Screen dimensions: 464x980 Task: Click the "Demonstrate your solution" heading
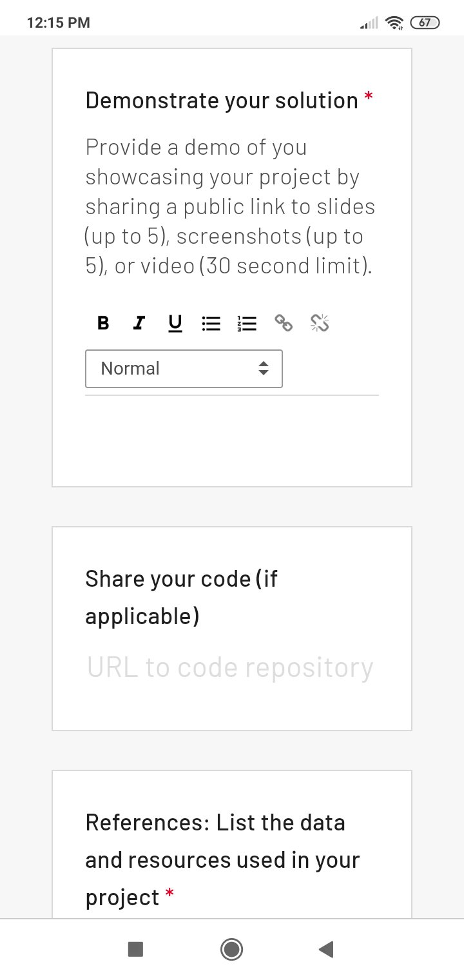pos(222,101)
